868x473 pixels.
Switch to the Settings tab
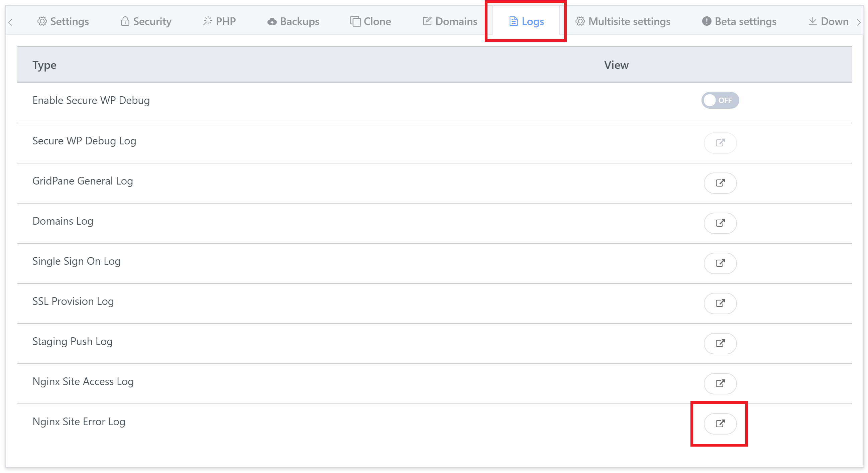click(x=63, y=21)
